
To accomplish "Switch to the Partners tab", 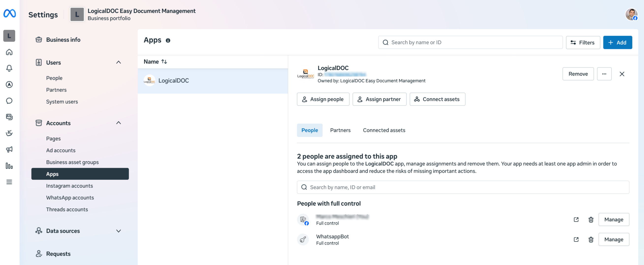I will tap(340, 130).
